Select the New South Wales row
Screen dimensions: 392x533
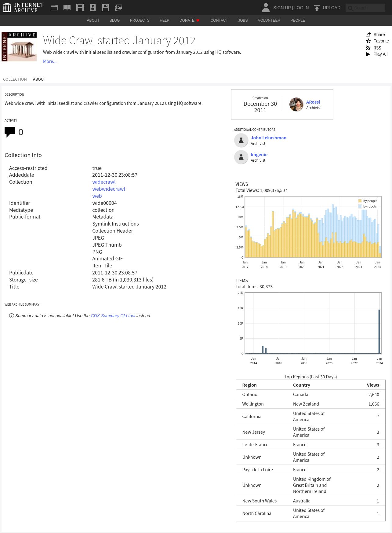pos(311,501)
